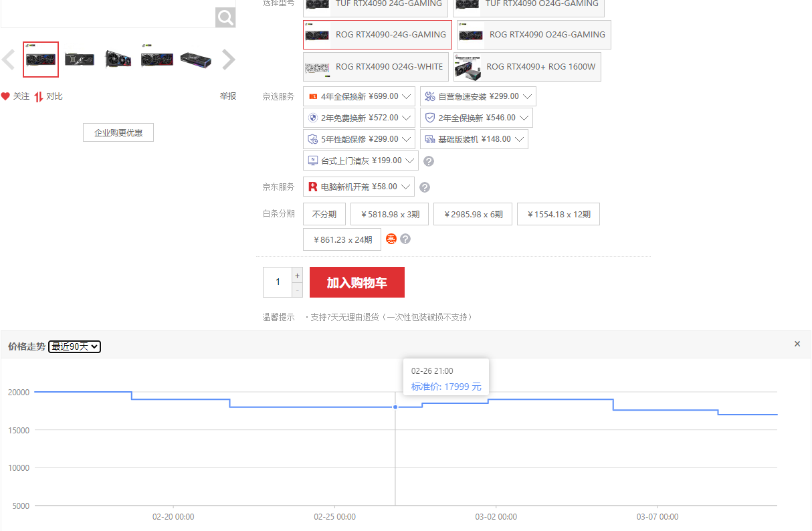Image resolution: width=812 pixels, height=531 pixels.
Task: Click the 对比 compare icon
Action: (39, 96)
